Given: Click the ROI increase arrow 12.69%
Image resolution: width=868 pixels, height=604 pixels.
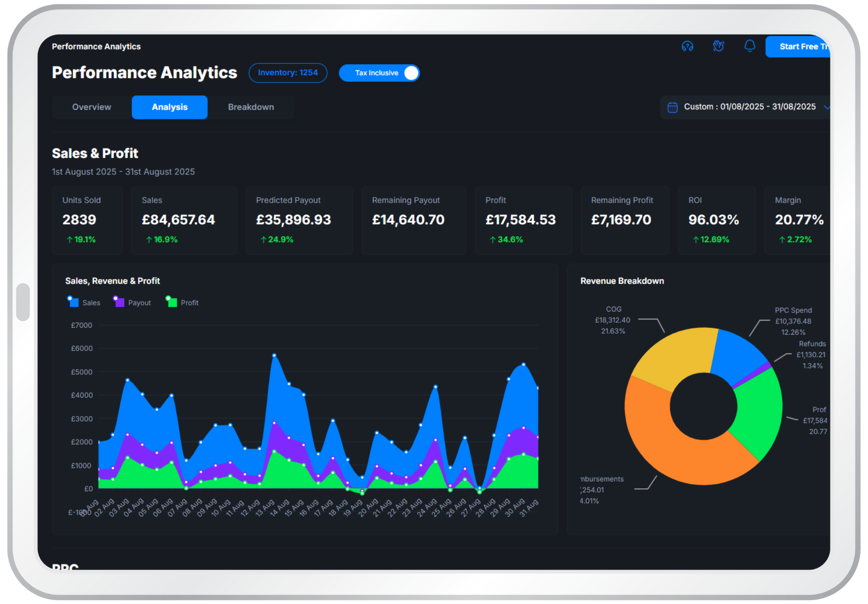Looking at the screenshot, I should pos(695,240).
